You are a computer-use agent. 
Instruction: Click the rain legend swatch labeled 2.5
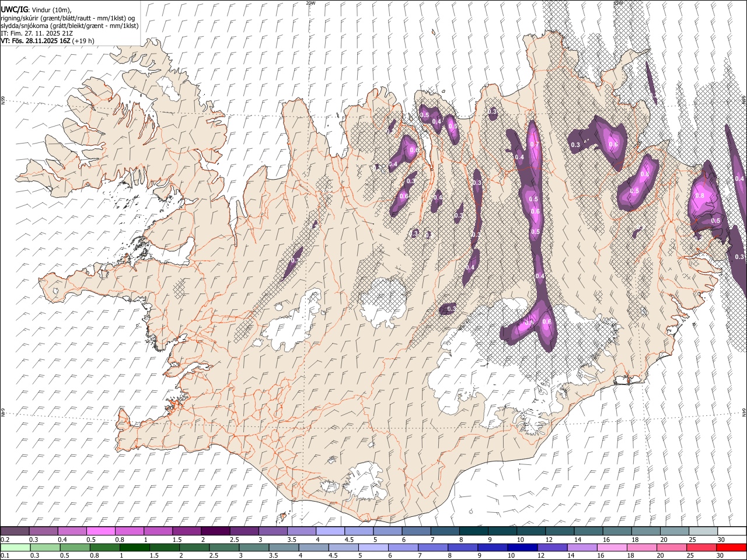(x=224, y=548)
